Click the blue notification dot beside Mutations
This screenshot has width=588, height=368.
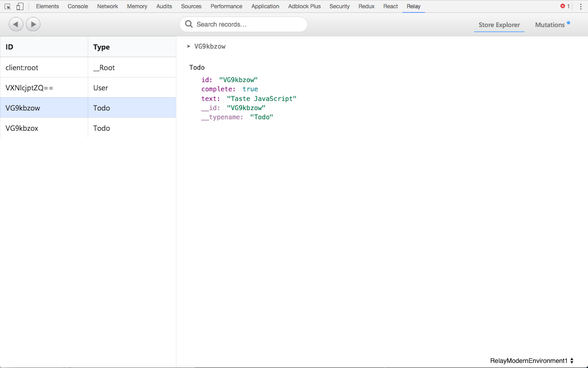click(x=568, y=22)
